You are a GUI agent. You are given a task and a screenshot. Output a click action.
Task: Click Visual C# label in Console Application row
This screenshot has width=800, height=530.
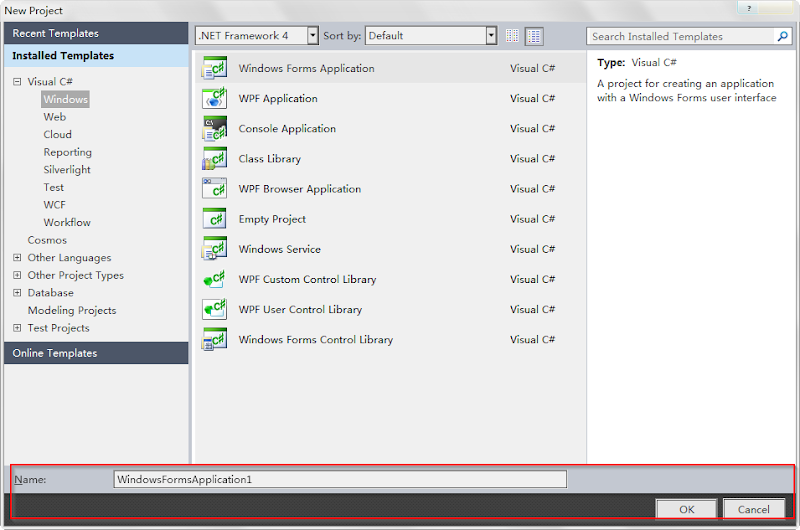[x=532, y=129]
